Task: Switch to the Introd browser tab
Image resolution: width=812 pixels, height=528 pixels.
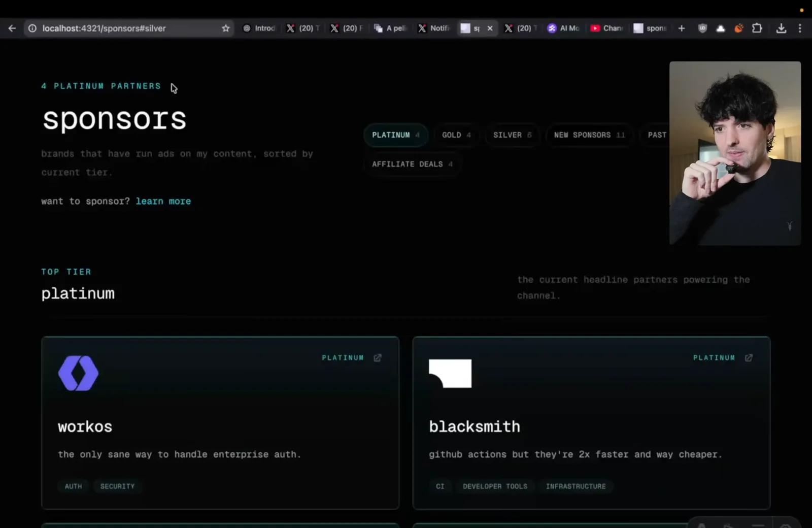Action: pos(259,28)
